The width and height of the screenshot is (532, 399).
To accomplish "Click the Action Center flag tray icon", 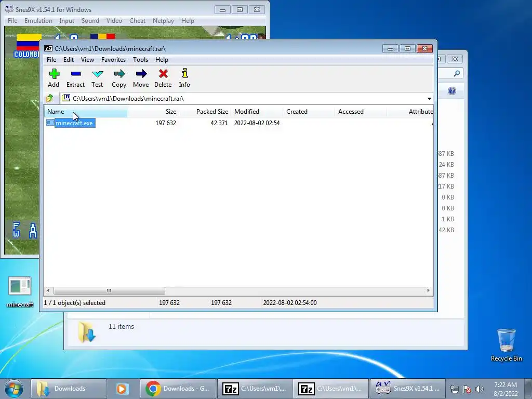I will [467, 389].
